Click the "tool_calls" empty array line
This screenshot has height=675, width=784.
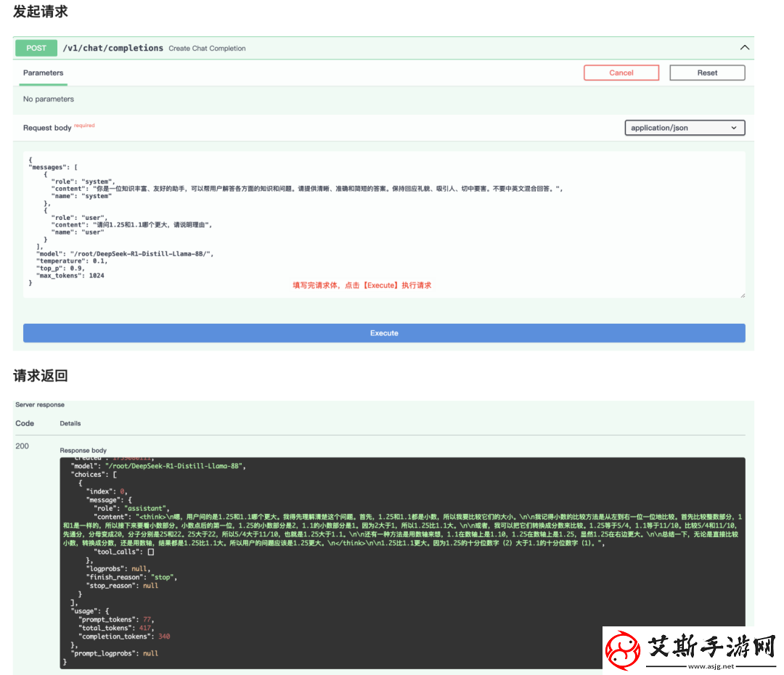tap(123, 552)
